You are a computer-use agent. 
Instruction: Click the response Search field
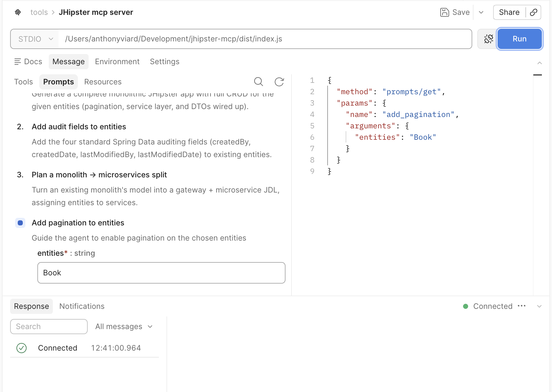(49, 327)
